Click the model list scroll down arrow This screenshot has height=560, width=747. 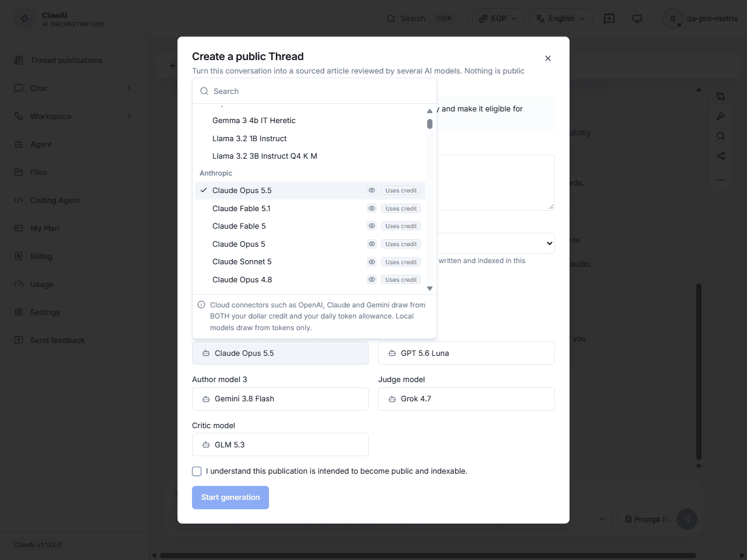tap(430, 288)
